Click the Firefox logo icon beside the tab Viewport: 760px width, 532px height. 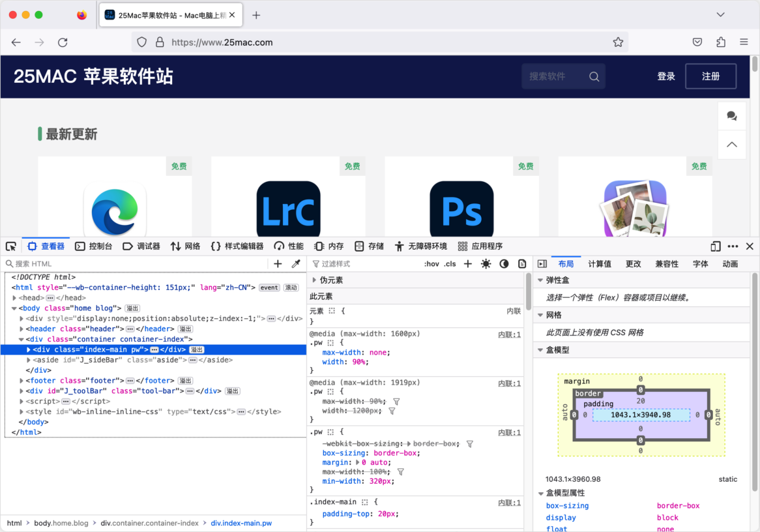(82, 15)
